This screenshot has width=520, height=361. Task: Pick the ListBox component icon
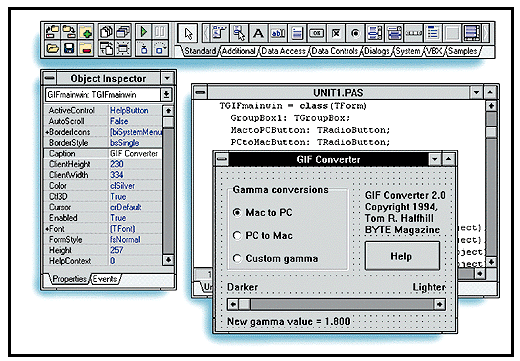(374, 33)
